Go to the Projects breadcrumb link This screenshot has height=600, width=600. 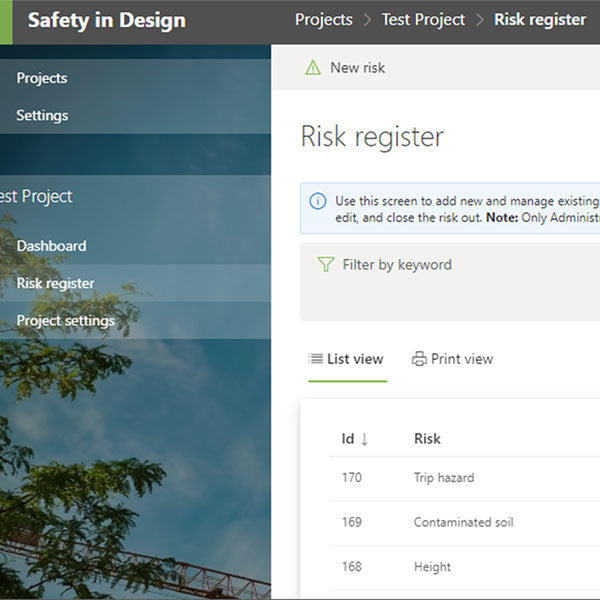324,20
